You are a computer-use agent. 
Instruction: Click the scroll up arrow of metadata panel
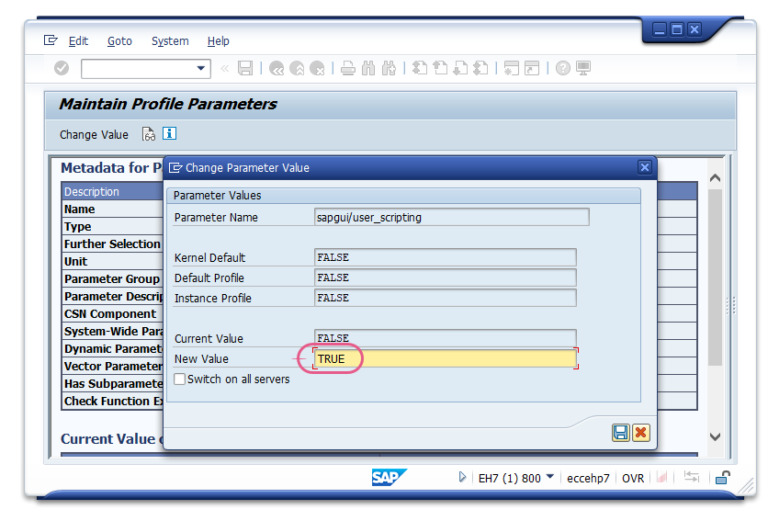[x=715, y=178]
